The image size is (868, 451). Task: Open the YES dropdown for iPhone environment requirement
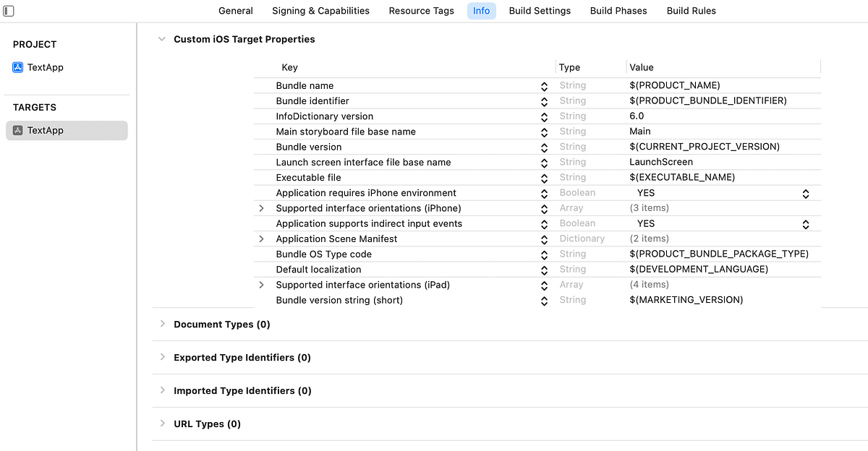pyautogui.click(x=805, y=193)
